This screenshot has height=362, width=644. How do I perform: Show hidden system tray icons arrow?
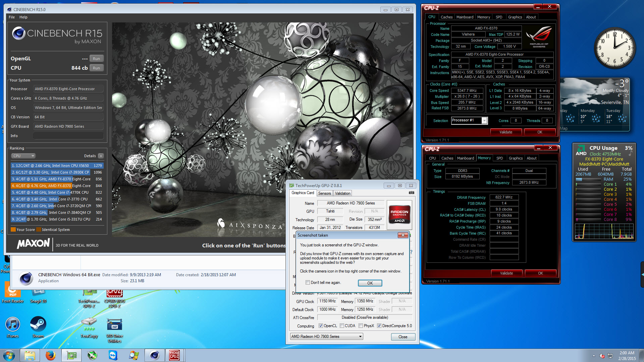(594, 356)
